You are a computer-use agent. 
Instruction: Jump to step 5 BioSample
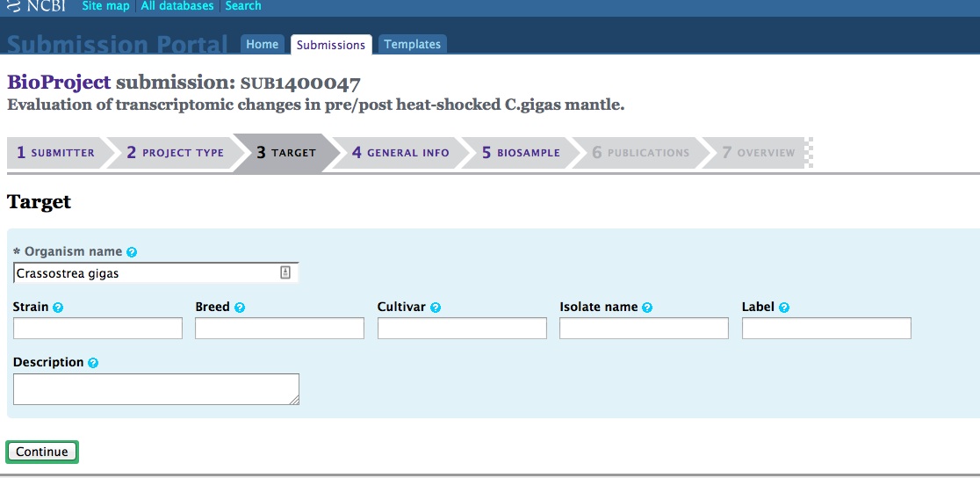coord(521,153)
